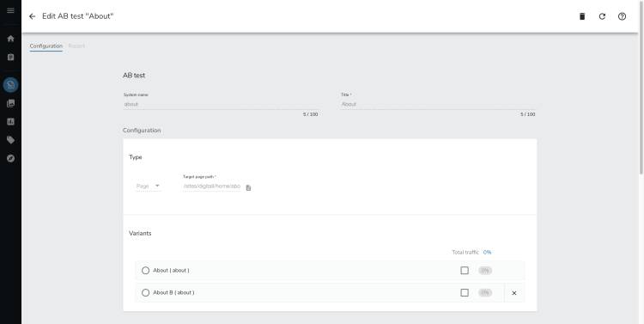Click the 0% badge in About B row
Image resolution: width=644 pixels, height=324 pixels.
tap(485, 293)
